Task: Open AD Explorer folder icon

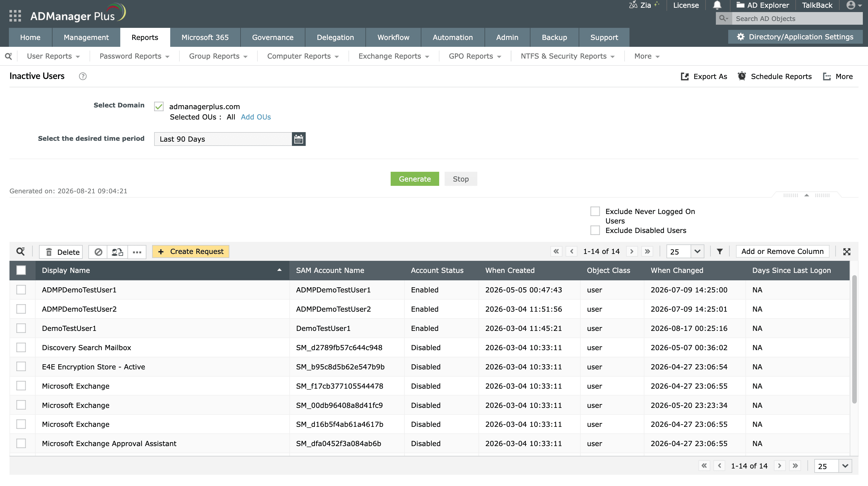Action: [x=740, y=5]
